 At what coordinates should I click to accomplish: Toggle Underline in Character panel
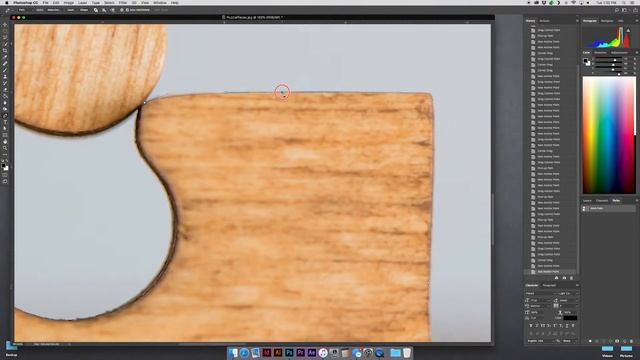click(567, 326)
